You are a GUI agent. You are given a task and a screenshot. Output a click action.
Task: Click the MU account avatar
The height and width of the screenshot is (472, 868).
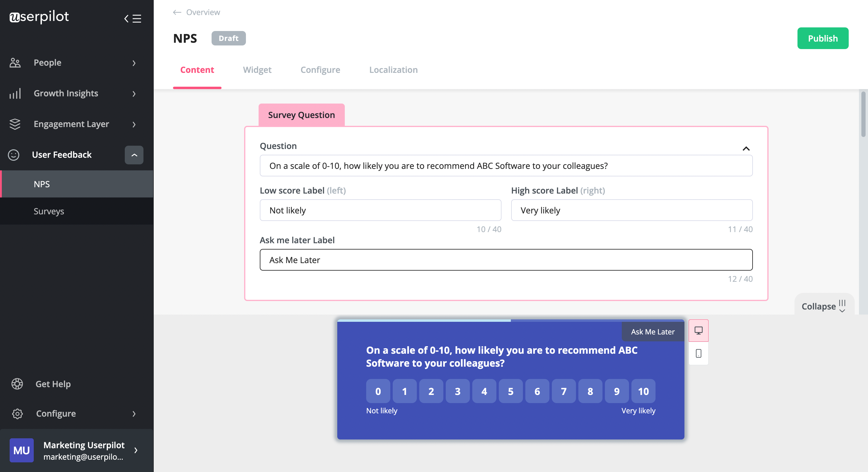pyautogui.click(x=21, y=450)
